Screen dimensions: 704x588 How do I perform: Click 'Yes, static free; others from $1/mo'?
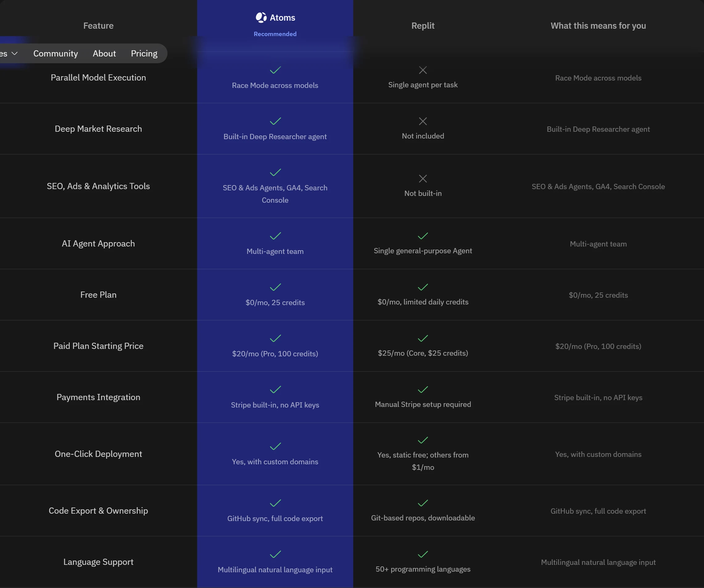pos(423,461)
